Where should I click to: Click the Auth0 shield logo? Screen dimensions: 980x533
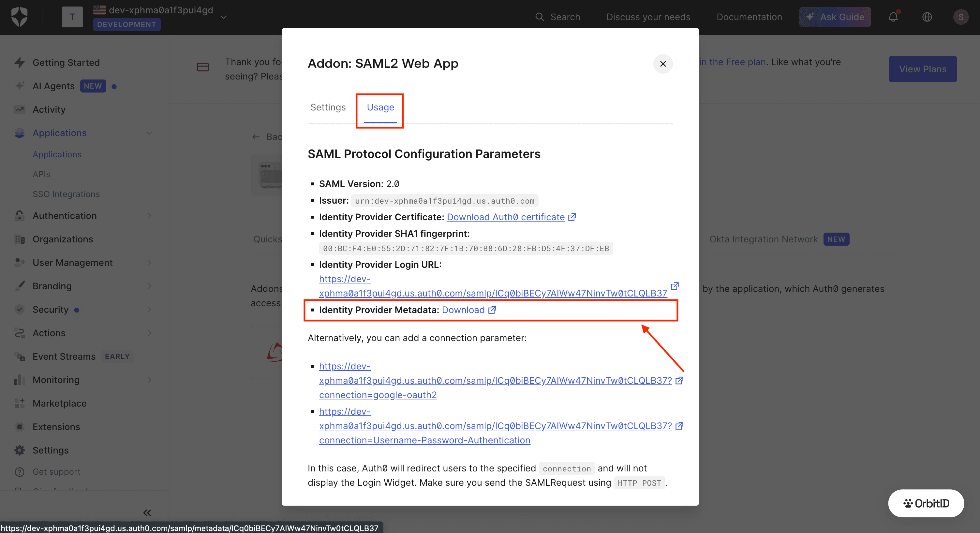20,17
